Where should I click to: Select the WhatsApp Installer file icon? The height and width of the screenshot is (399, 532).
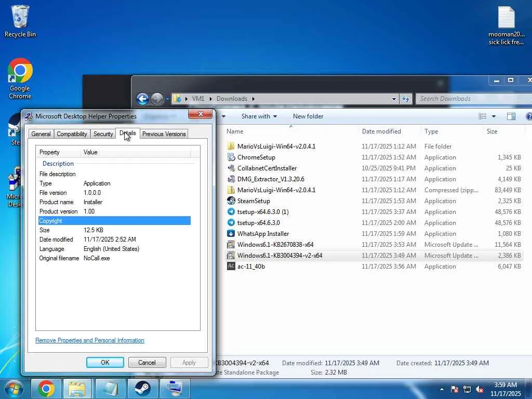(231, 233)
